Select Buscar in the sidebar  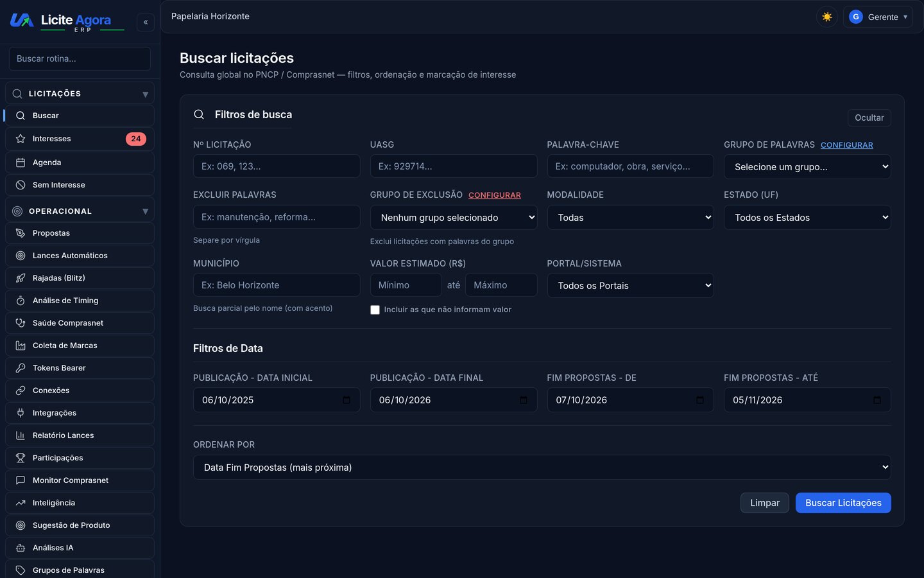coord(80,116)
